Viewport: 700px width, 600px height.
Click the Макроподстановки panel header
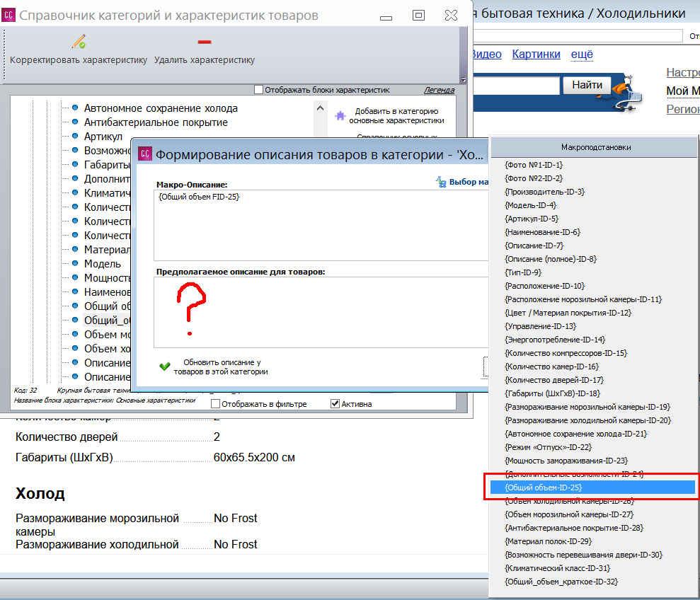click(x=595, y=147)
